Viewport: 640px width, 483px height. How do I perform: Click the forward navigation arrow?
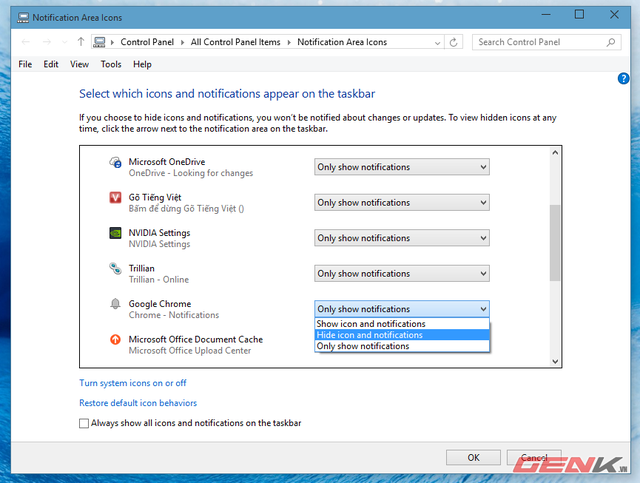click(x=47, y=42)
